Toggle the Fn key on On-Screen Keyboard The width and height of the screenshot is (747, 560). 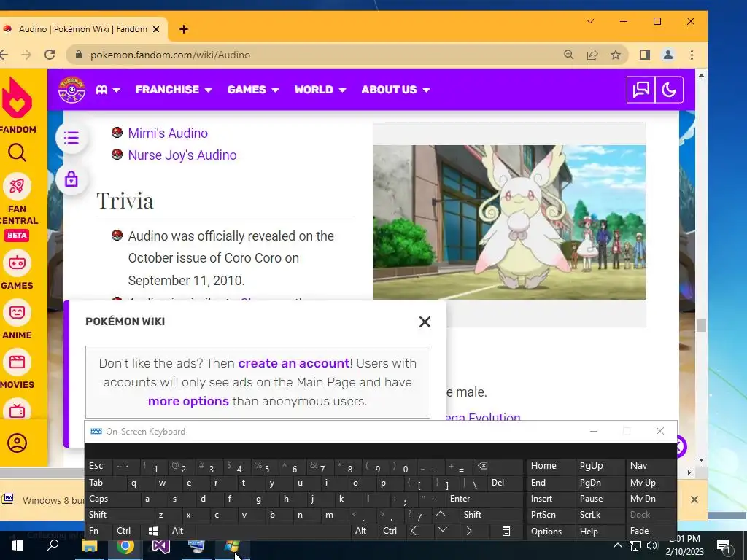(x=98, y=531)
